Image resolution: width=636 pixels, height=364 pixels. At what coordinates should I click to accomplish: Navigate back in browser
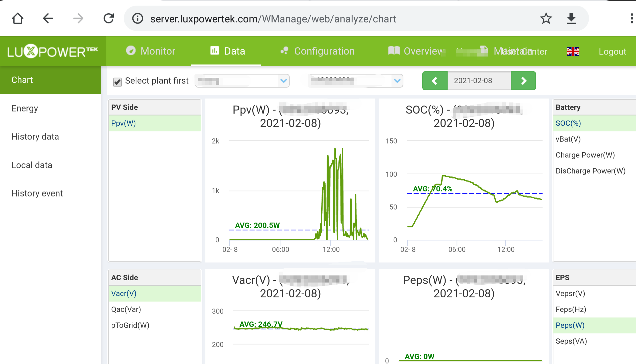coord(48,19)
